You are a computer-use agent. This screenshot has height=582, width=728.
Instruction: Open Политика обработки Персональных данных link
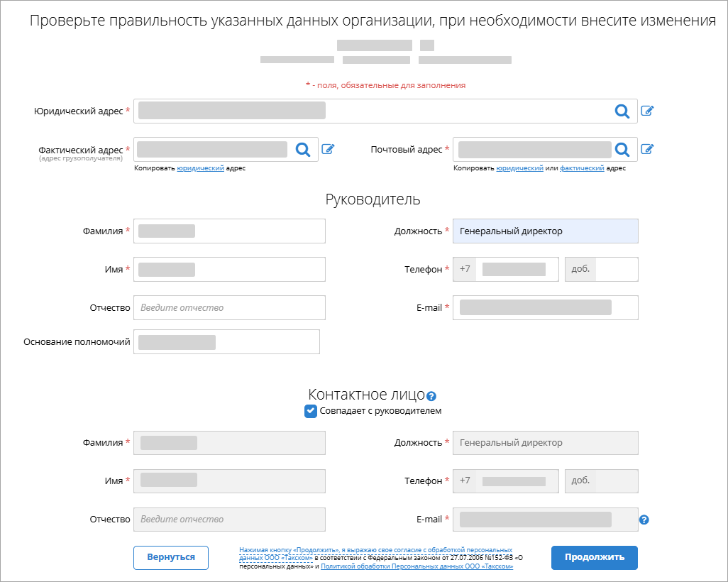coord(417,567)
